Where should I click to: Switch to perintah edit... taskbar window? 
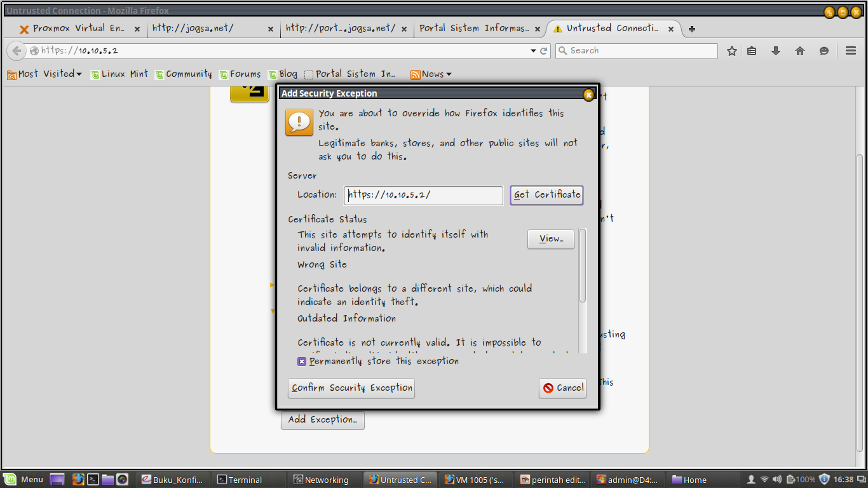[552, 480]
